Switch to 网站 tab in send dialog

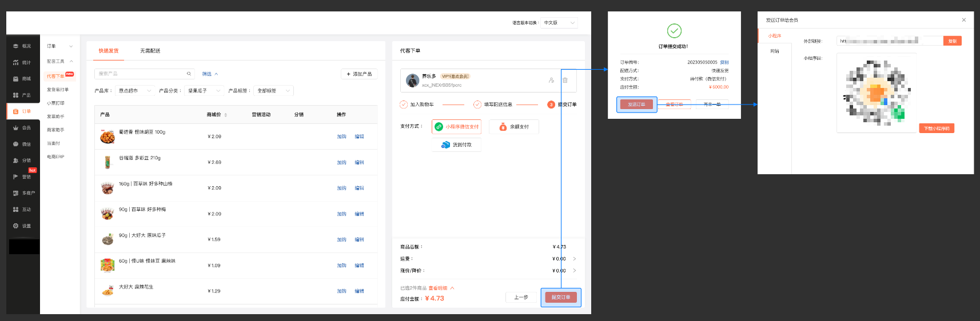[775, 51]
